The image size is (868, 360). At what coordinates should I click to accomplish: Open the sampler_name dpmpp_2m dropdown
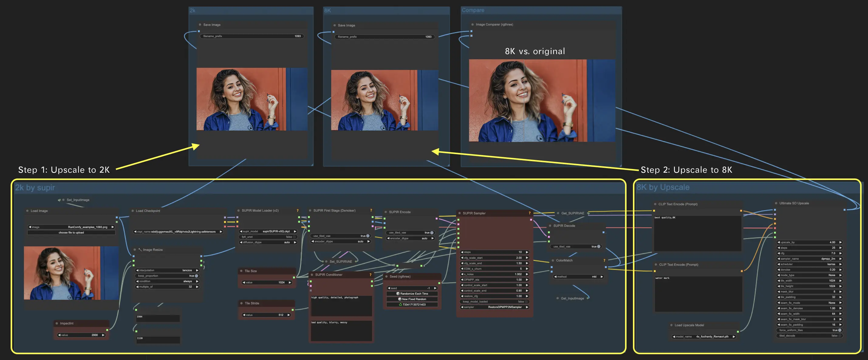[x=809, y=259]
